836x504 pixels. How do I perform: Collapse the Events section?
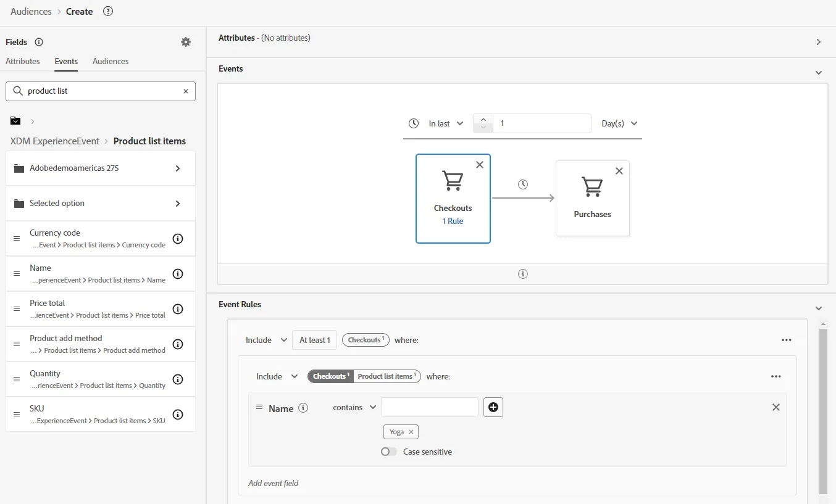tap(819, 73)
